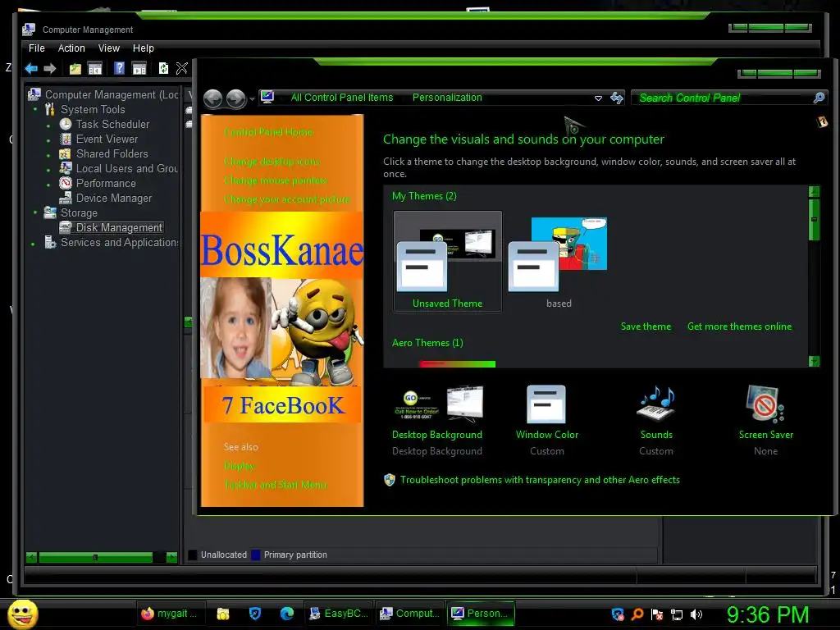
Task: Select Task Scheduler in the console tree
Action: [112, 125]
